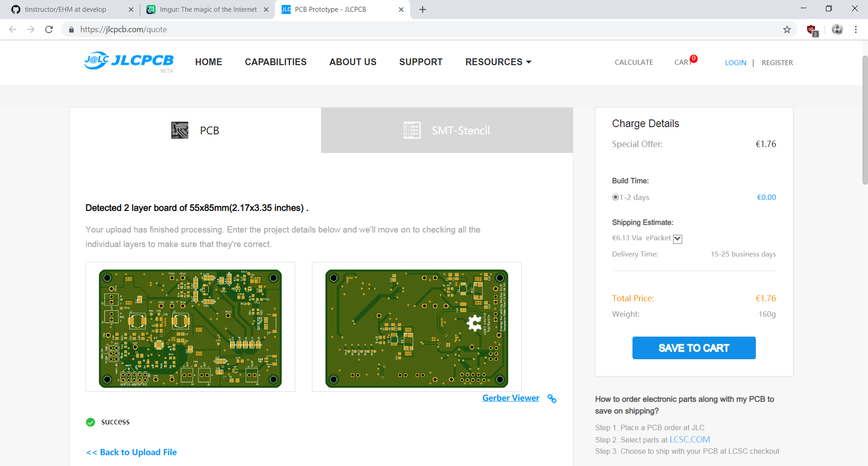The height and width of the screenshot is (466, 868).
Task: Open the ePacket shipping method dropdown
Action: (678, 239)
